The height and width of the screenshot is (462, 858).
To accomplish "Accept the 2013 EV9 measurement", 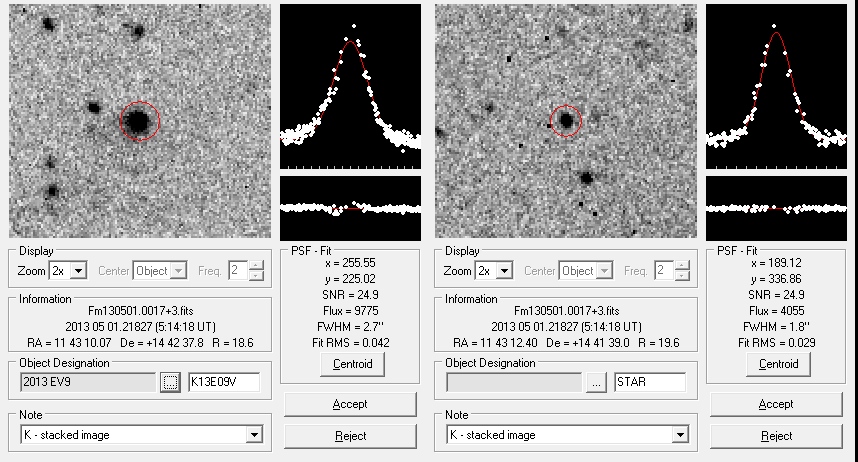I will coord(349,404).
